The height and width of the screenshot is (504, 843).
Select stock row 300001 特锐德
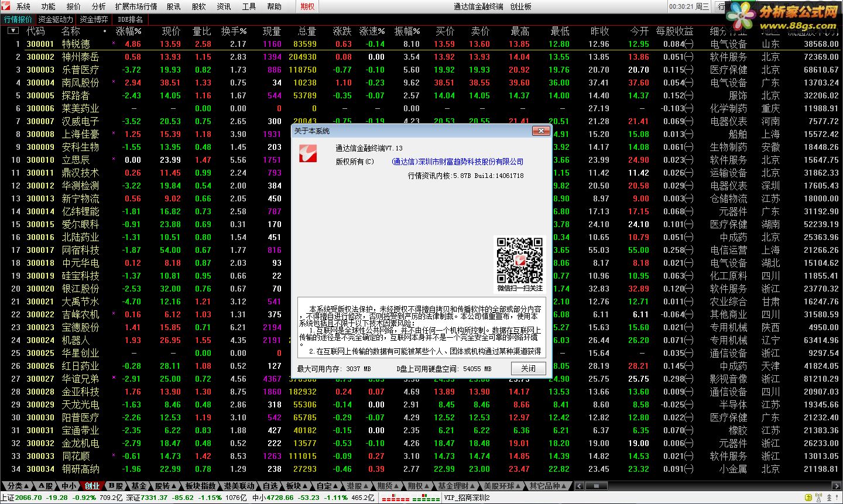click(x=421, y=44)
